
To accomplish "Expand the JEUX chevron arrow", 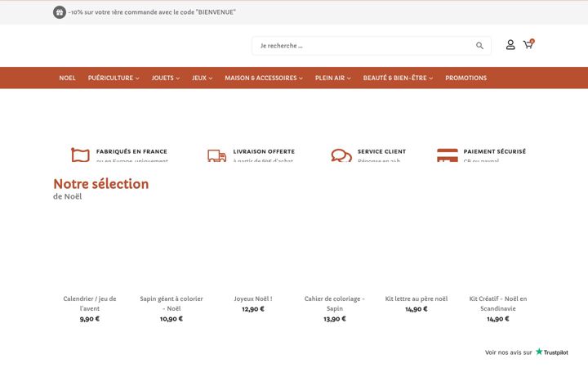I will pyautogui.click(x=211, y=79).
